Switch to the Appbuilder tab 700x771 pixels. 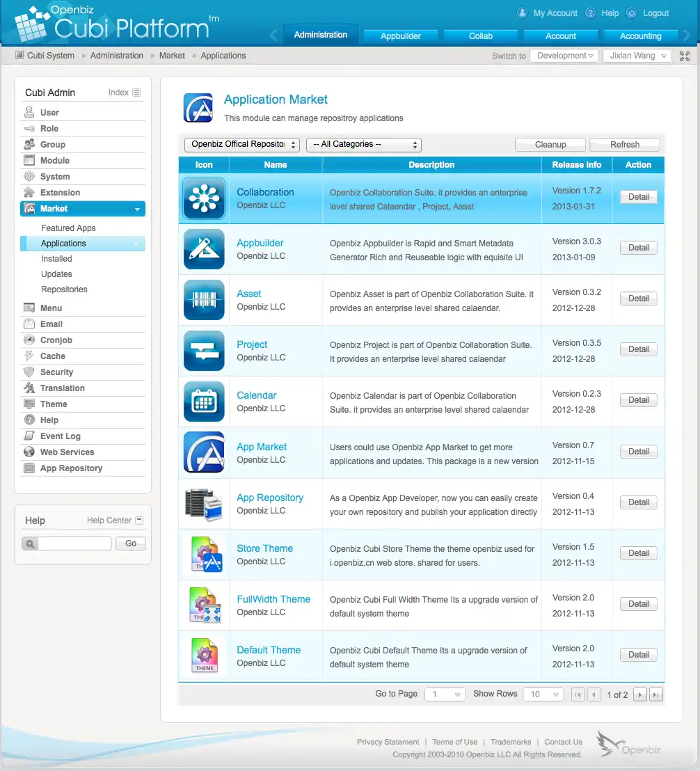[x=401, y=36]
